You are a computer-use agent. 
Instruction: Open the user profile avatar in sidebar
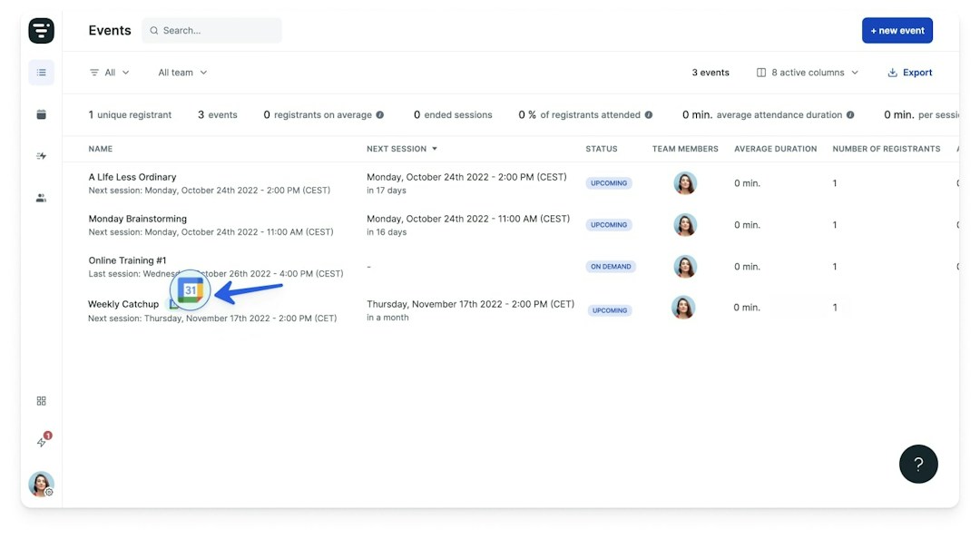pos(41,484)
